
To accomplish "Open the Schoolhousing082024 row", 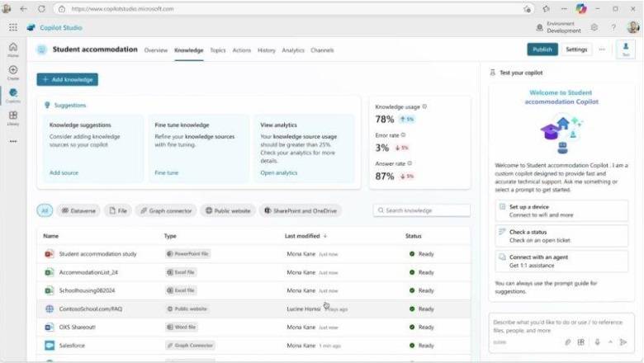I will point(253,290).
